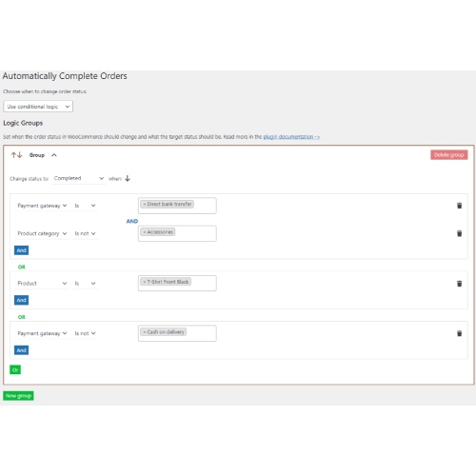The image size is (476, 476).
Task: Open the Is operator for T-Shirt Front Black
Action: (85, 283)
